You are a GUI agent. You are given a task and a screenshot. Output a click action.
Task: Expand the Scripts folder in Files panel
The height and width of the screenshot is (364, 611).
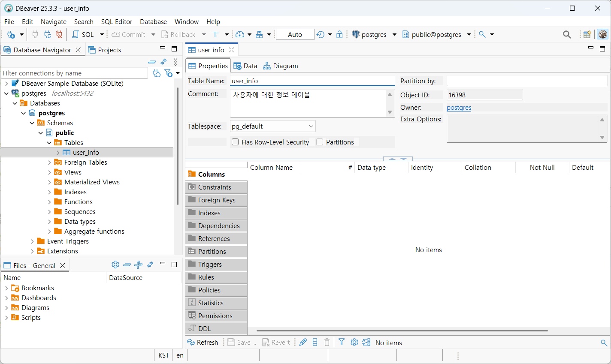click(6, 318)
